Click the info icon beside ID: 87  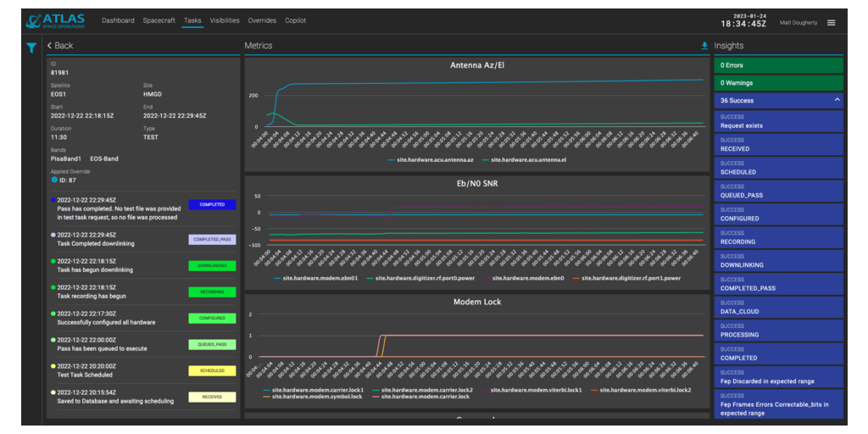pyautogui.click(x=54, y=180)
